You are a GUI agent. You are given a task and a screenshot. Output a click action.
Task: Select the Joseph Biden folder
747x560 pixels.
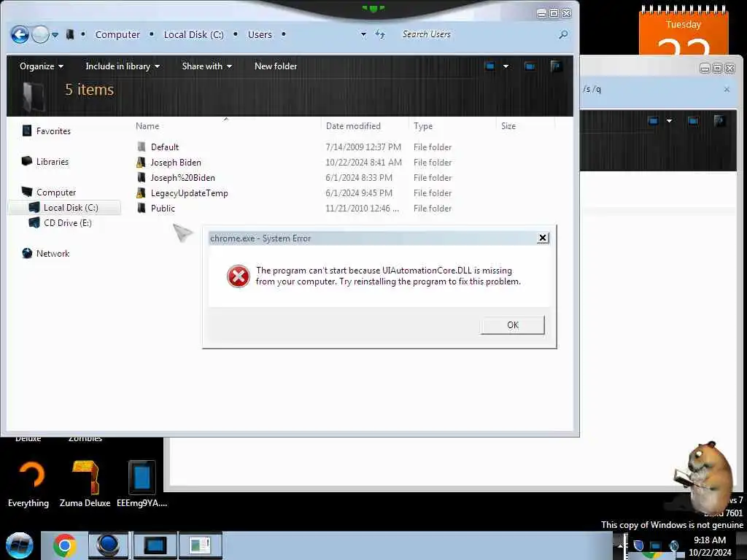(176, 163)
